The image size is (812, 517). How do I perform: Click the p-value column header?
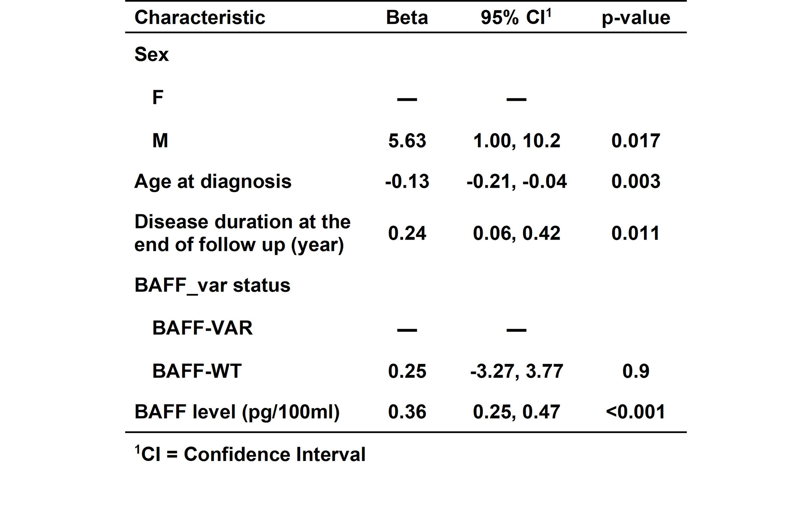click(x=635, y=18)
